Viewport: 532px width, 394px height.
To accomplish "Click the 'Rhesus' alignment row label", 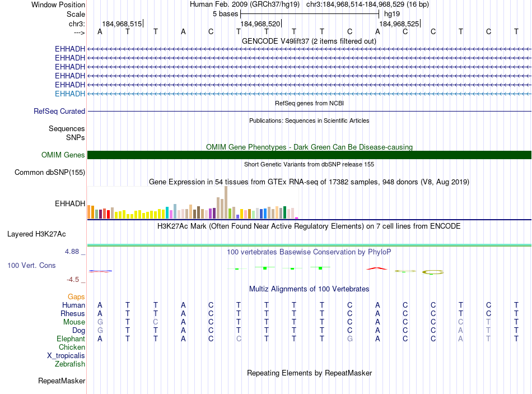I will coord(73,313).
